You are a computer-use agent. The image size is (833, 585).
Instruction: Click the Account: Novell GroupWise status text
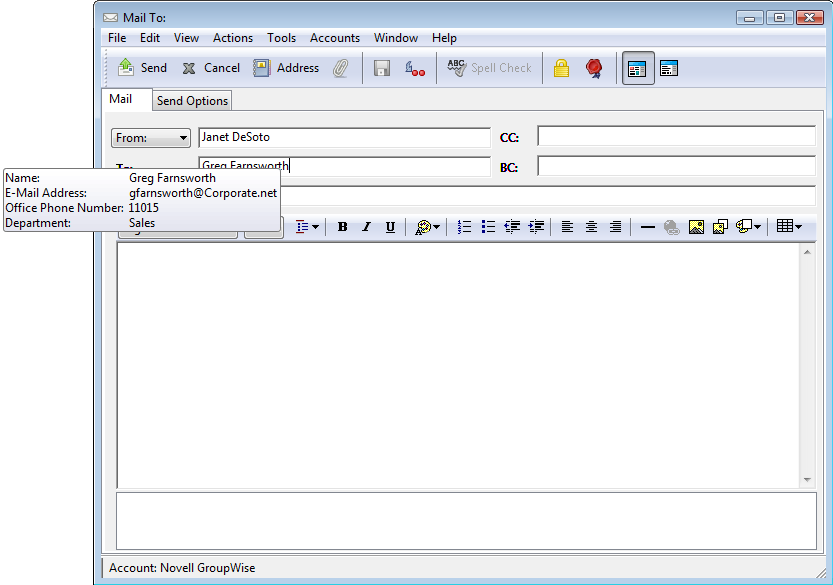(182, 568)
